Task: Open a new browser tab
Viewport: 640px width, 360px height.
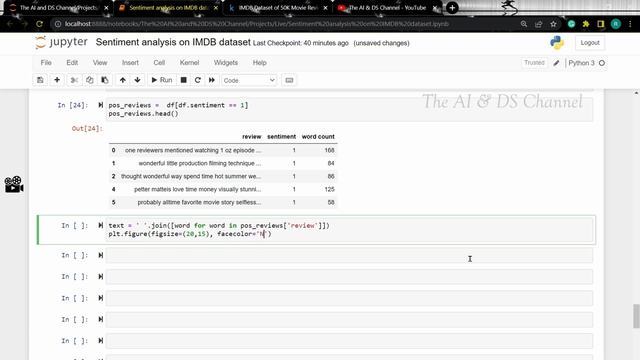Action: (x=452, y=8)
